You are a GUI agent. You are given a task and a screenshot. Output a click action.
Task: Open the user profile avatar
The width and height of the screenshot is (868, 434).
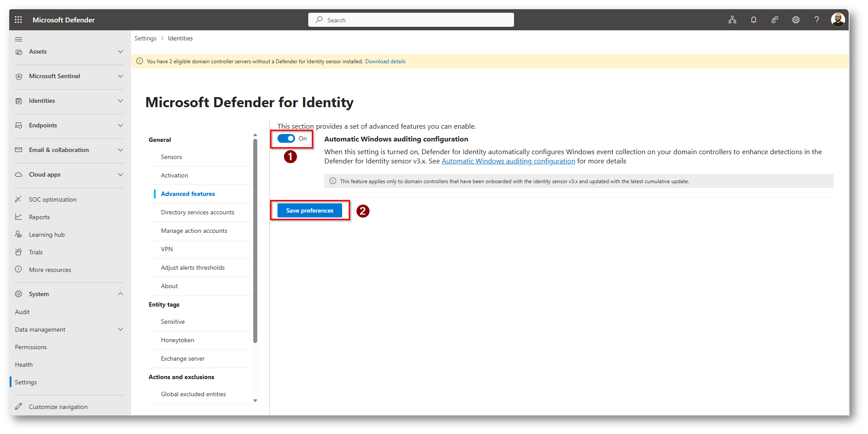tap(838, 20)
